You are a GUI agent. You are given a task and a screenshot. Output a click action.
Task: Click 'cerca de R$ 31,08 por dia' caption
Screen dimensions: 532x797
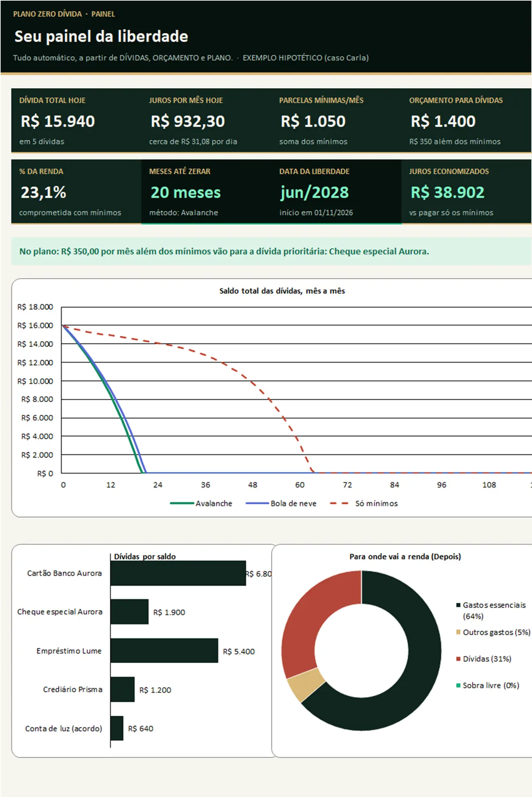click(193, 141)
